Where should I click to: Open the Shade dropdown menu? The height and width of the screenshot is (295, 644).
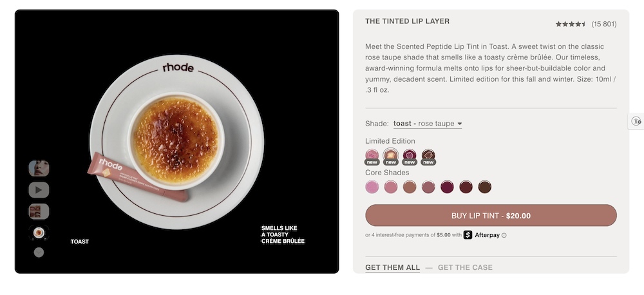click(428, 124)
